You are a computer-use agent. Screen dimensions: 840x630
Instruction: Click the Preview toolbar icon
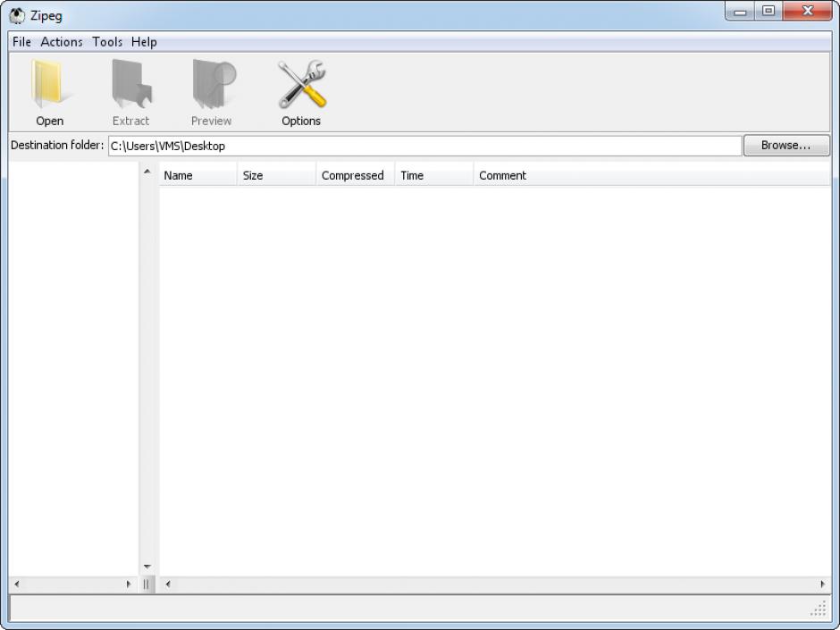click(x=213, y=84)
